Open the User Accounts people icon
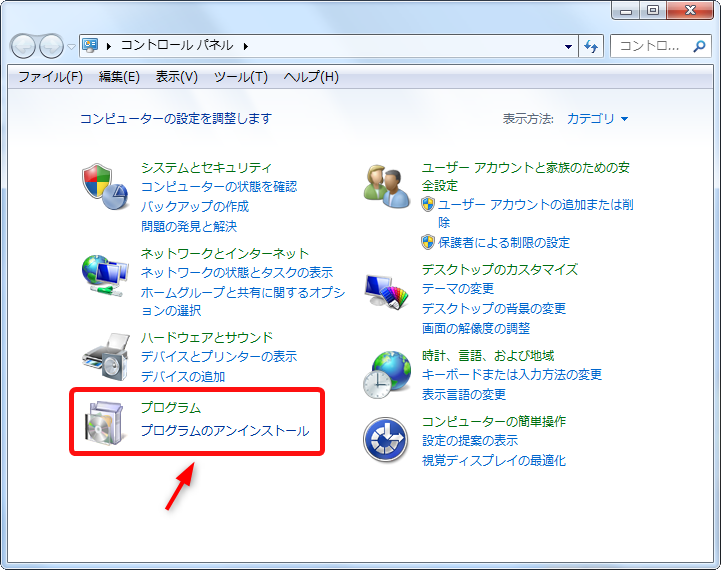Screen dimensions: 721x570 (387, 186)
